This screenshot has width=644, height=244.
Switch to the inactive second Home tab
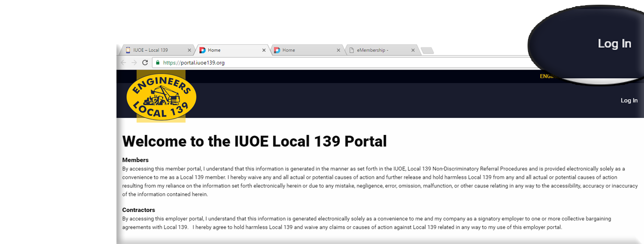click(x=302, y=50)
